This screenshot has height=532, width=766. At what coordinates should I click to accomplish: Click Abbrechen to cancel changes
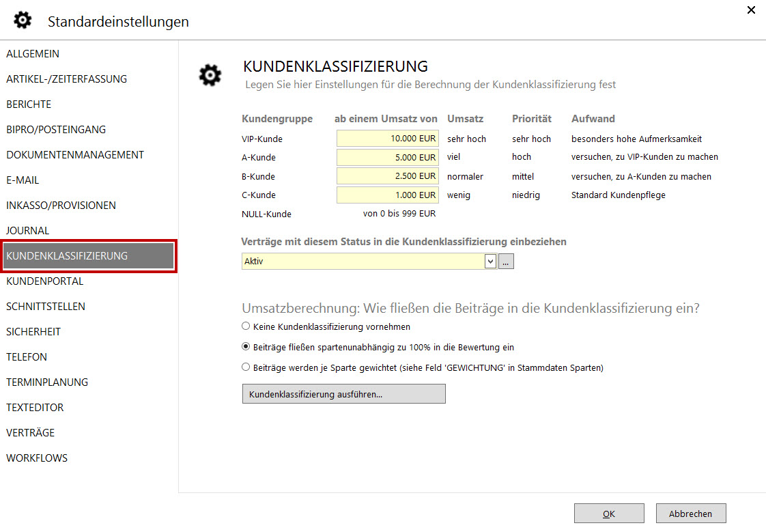click(x=690, y=514)
